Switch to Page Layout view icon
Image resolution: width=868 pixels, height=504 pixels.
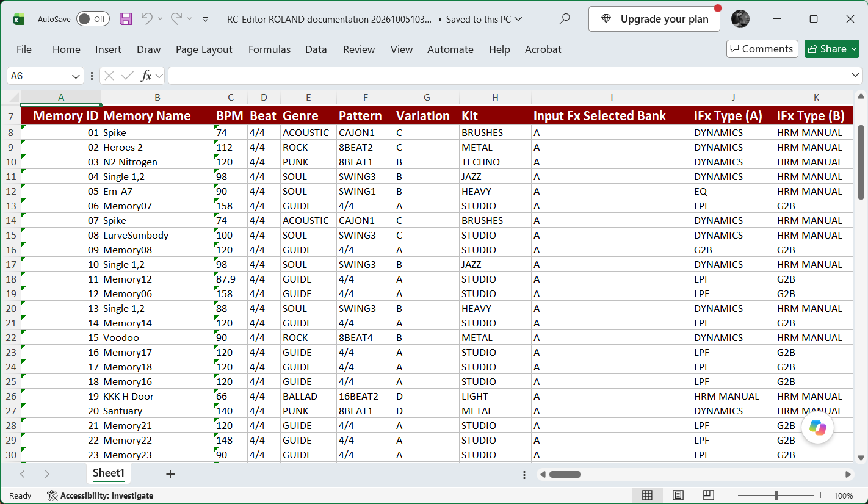pos(678,495)
